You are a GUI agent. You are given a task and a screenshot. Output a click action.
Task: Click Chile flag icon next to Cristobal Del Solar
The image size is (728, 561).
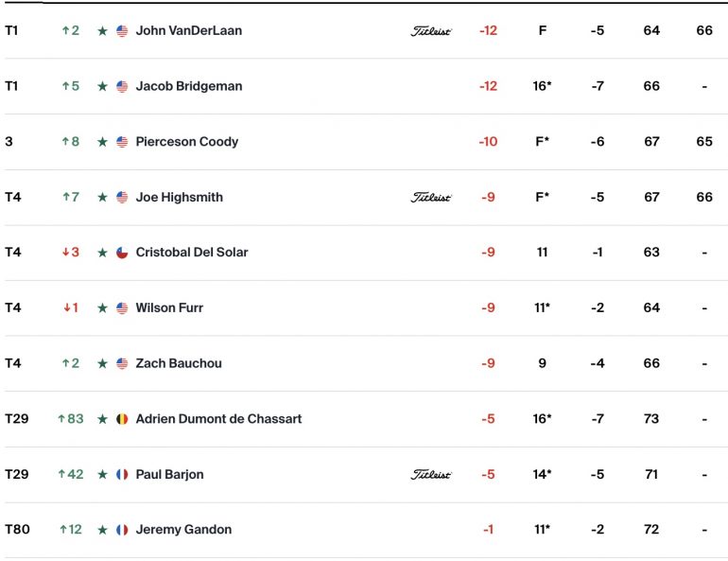(122, 253)
